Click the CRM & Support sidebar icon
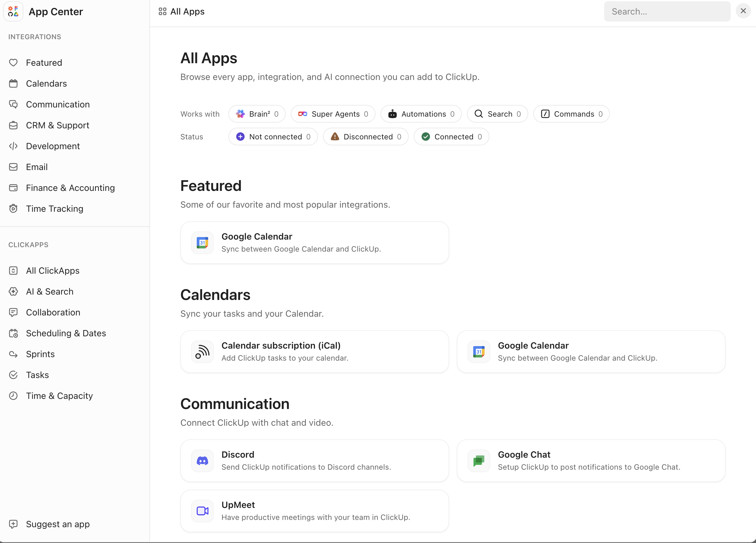Screen dimensions: 756x543 tap(13, 125)
